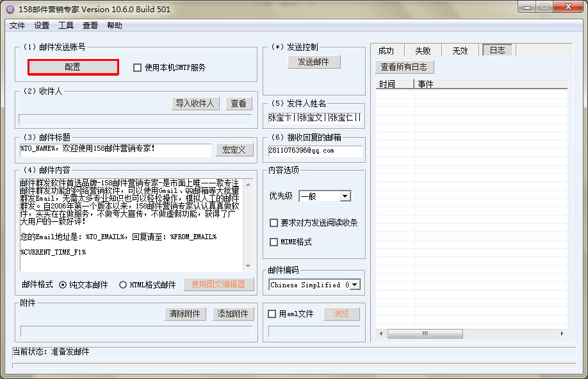The width and height of the screenshot is (588, 379).
Task: Click the 浏览 browse button
Action: pyautogui.click(x=341, y=314)
